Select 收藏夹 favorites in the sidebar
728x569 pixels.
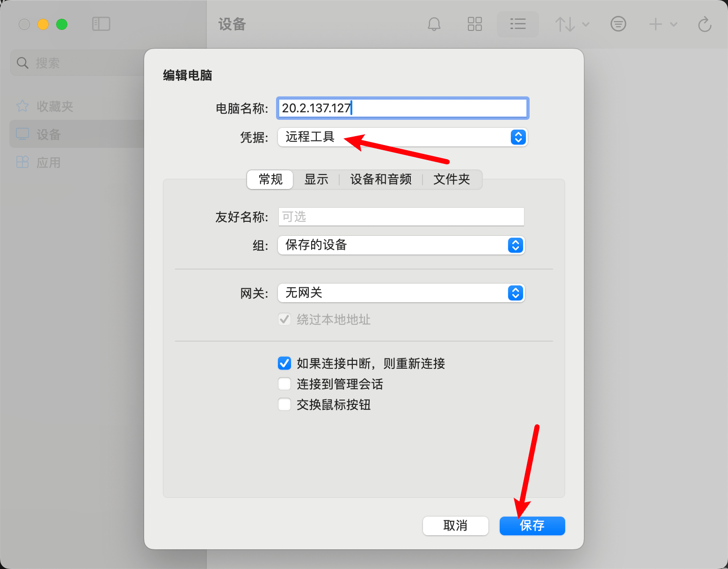tap(55, 106)
